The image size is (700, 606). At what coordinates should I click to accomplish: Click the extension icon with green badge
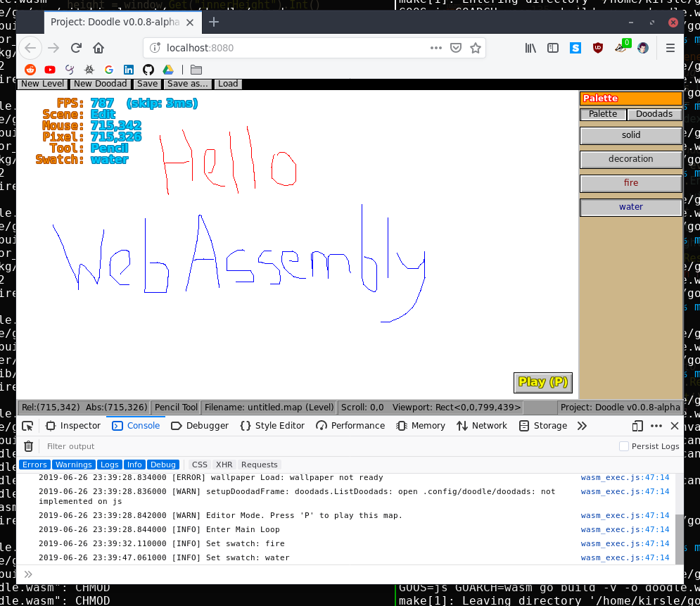(x=621, y=46)
